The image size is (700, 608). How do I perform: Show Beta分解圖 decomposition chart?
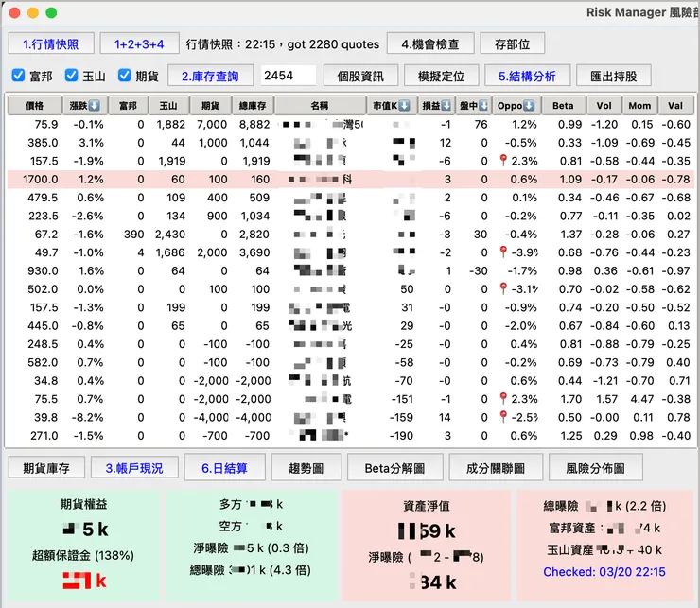point(394,468)
